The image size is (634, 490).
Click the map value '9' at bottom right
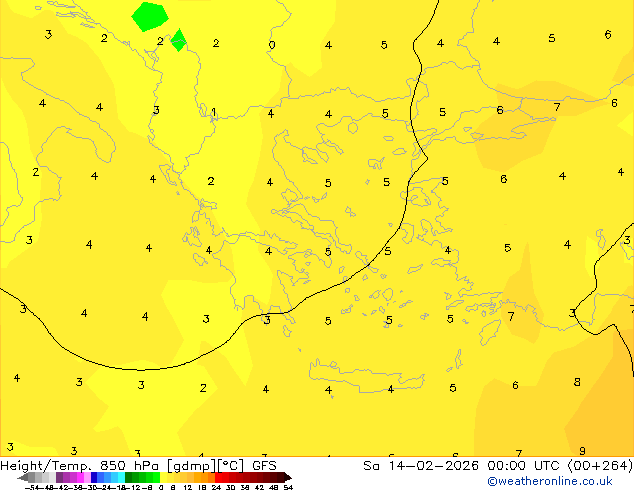point(582,451)
